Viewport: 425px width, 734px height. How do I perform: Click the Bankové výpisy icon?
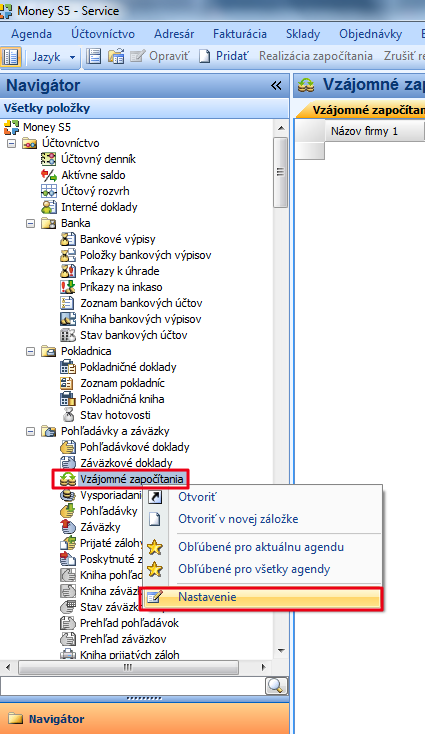tap(68, 239)
